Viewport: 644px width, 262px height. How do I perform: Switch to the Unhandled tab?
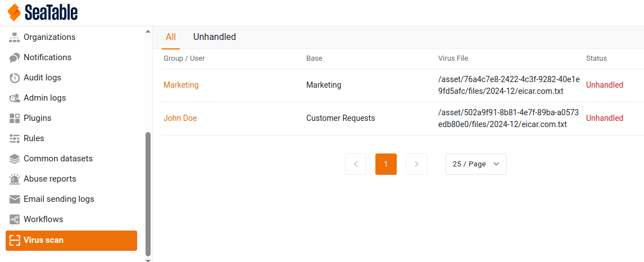tap(215, 37)
